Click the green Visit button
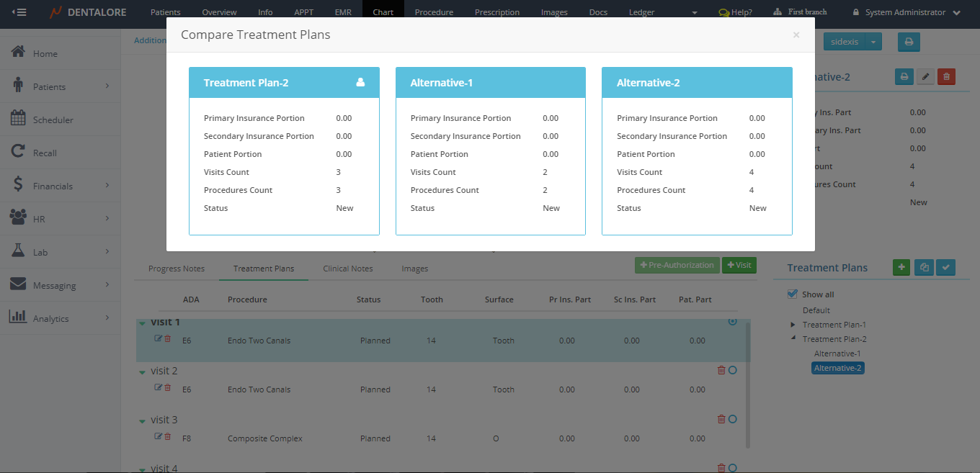Screen dimensions: 980x473 pyautogui.click(x=739, y=265)
